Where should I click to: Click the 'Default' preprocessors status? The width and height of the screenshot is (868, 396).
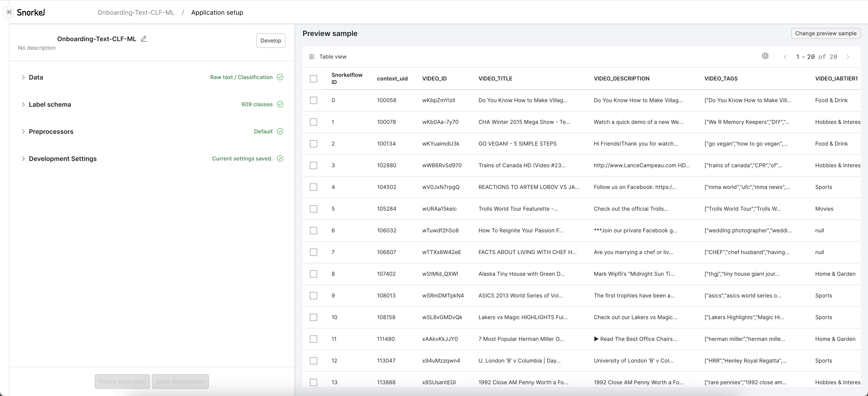pos(263,132)
